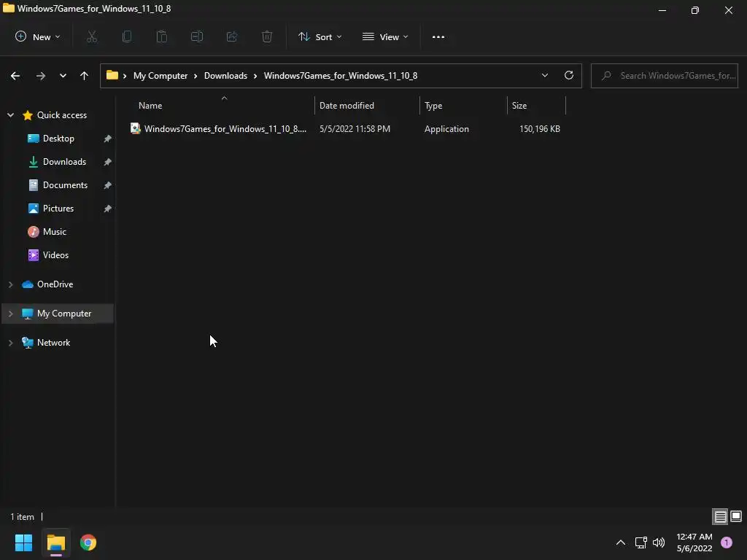Focus the Search Windows7Games field

(665, 76)
